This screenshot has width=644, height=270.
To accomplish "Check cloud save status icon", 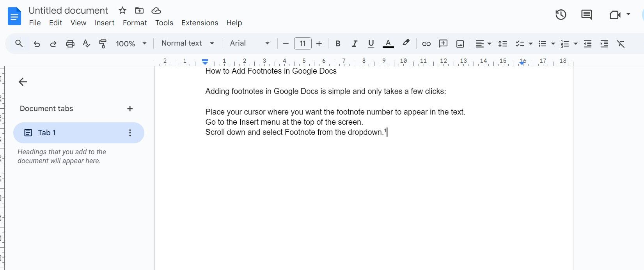I will 156,11.
